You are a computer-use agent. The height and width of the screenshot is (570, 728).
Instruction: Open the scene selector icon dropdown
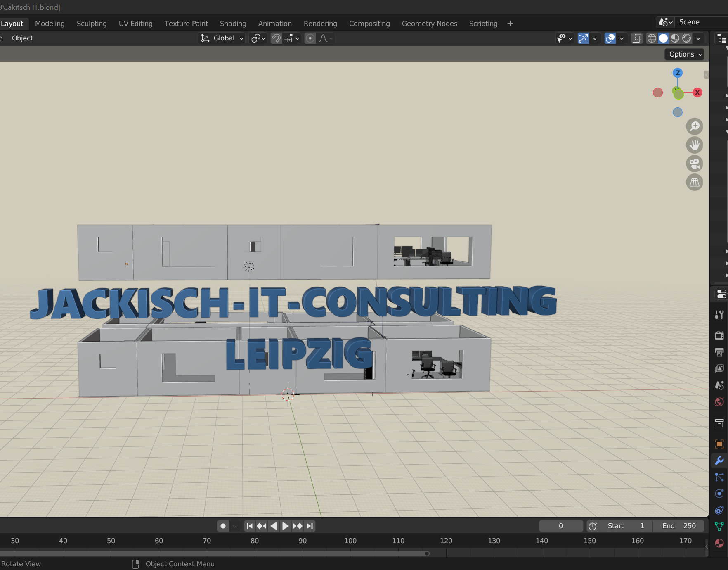(665, 22)
